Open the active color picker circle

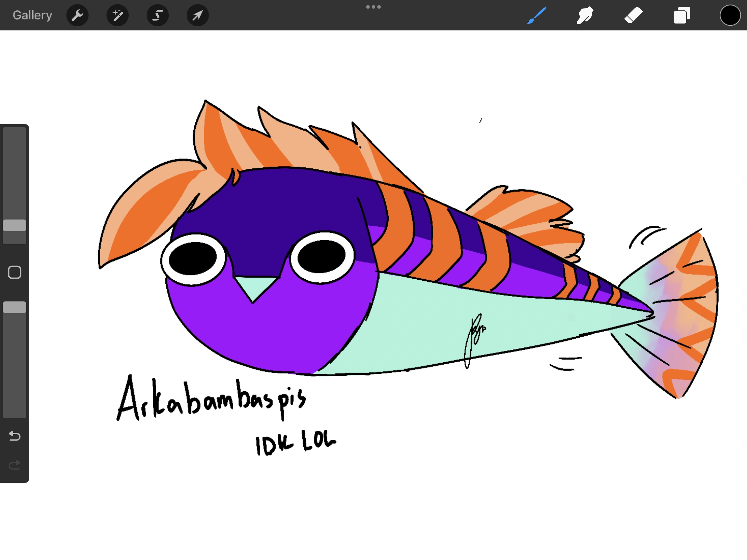pos(730,15)
